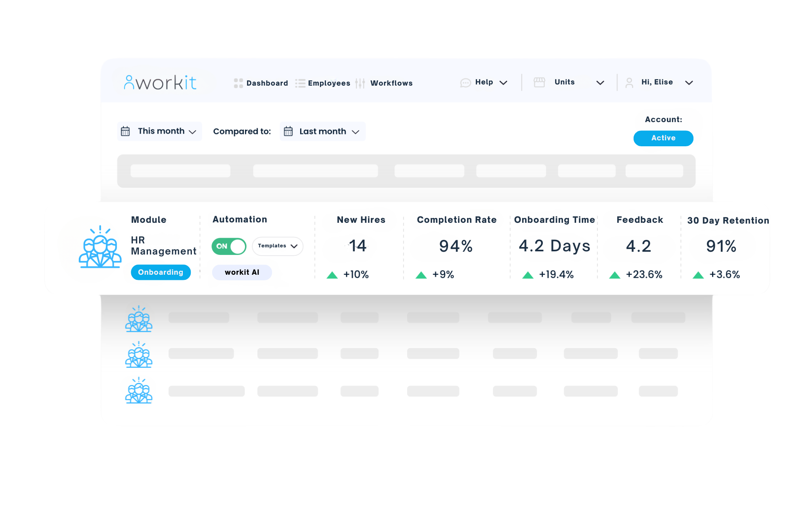Viewport: 812px width, 511px height.
Task: Click the Workflows sliders icon
Action: [x=360, y=83]
